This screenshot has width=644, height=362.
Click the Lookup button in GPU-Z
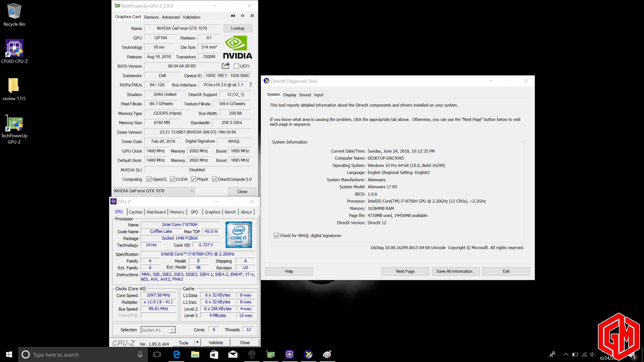pyautogui.click(x=237, y=28)
